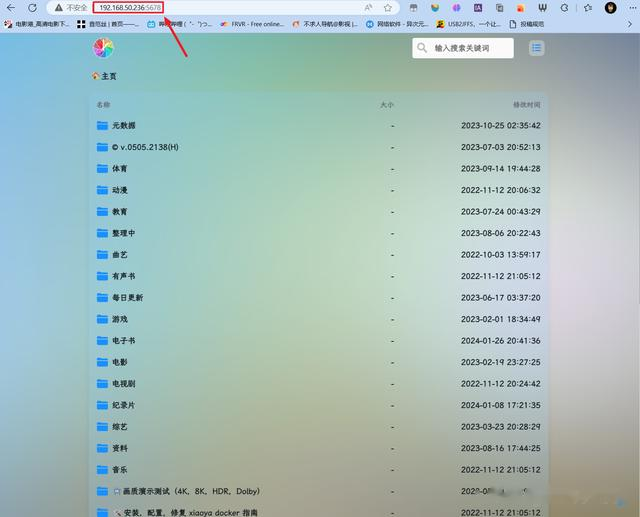Click folder icon beside 元数据
This screenshot has height=517, width=640.
102,125
